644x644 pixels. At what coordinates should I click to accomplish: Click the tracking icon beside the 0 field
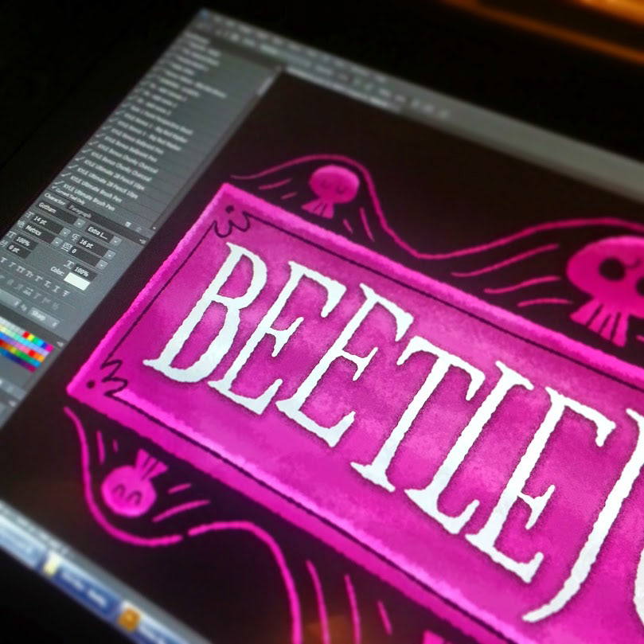click(x=67, y=247)
